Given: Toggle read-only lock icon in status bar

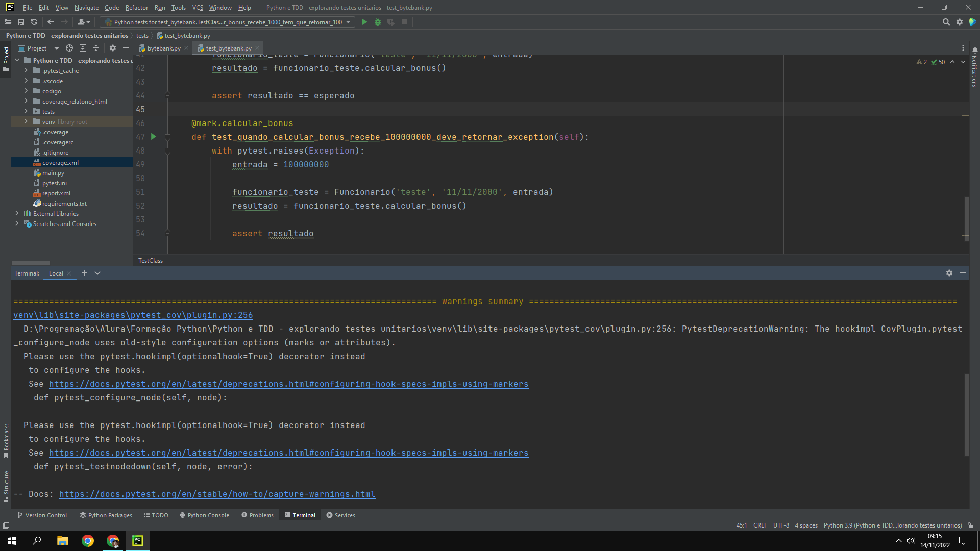Looking at the screenshot, I should pyautogui.click(x=971, y=525).
